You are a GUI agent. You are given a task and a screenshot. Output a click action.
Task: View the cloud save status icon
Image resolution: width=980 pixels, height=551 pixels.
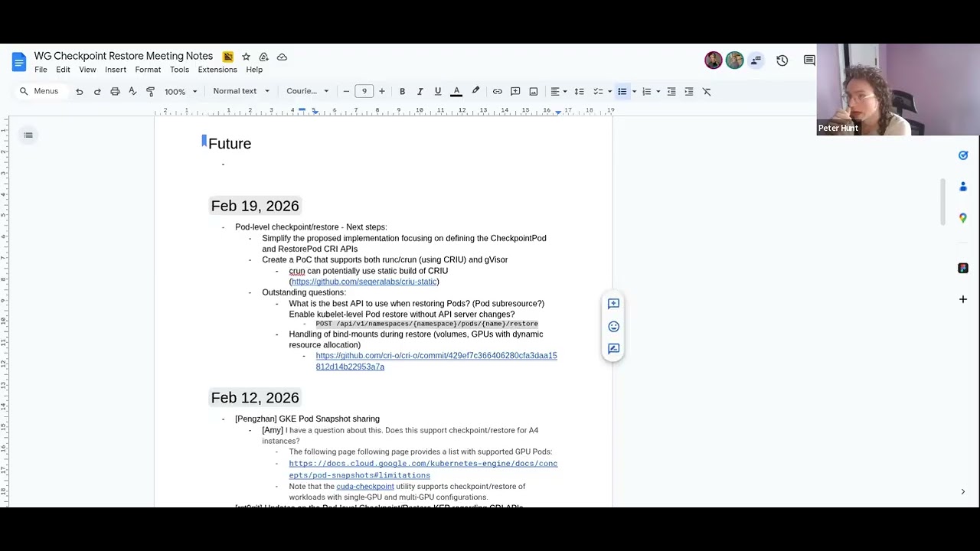coord(282,57)
